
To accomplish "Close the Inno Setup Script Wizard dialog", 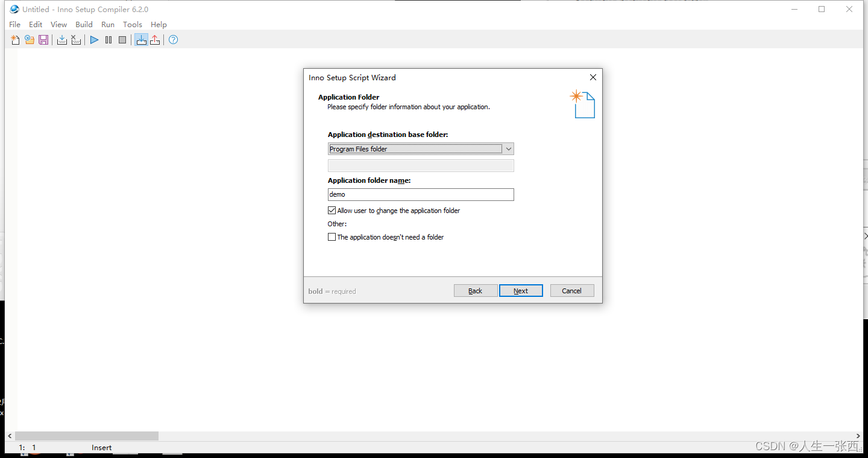I will point(593,77).
